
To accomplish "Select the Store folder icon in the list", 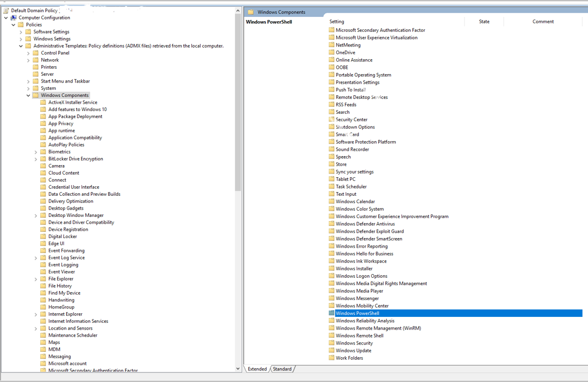I will [x=332, y=164].
